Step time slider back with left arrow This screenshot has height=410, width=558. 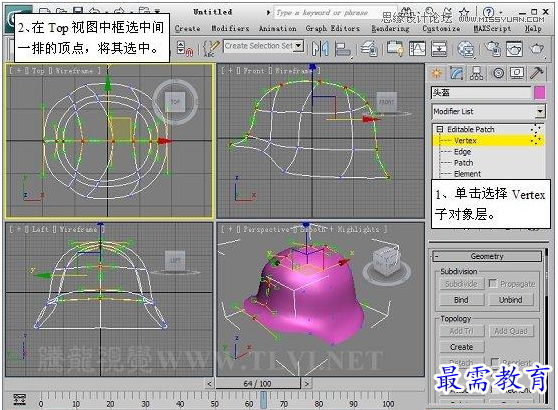[210, 383]
